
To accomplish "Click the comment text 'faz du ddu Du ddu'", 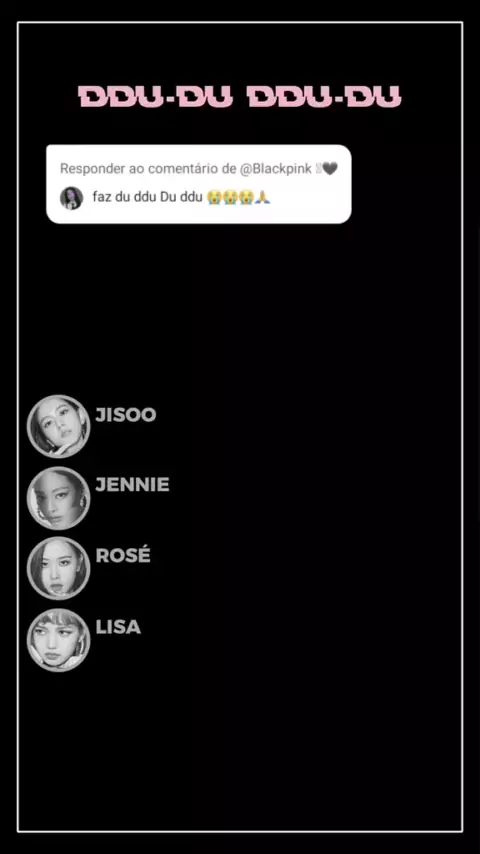I will pyautogui.click(x=148, y=198).
